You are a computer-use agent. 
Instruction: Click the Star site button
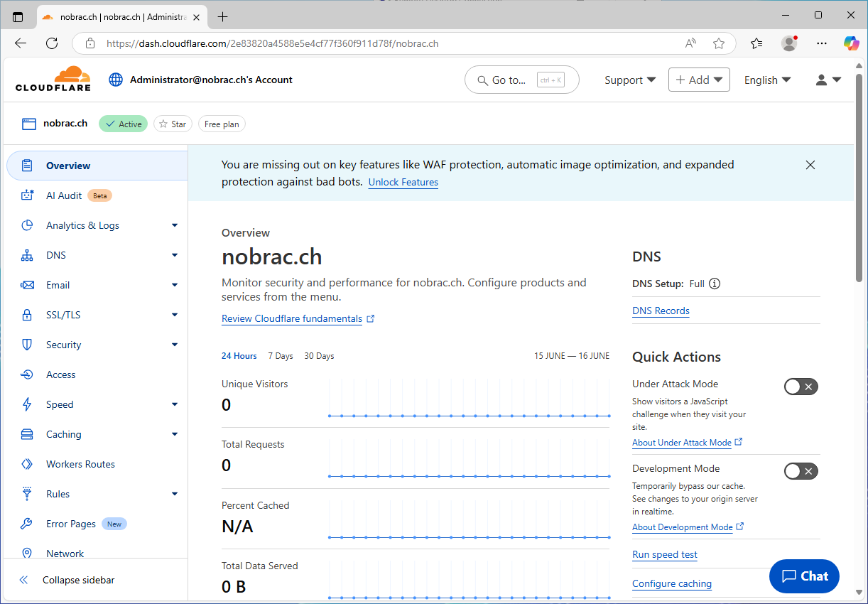(x=173, y=124)
